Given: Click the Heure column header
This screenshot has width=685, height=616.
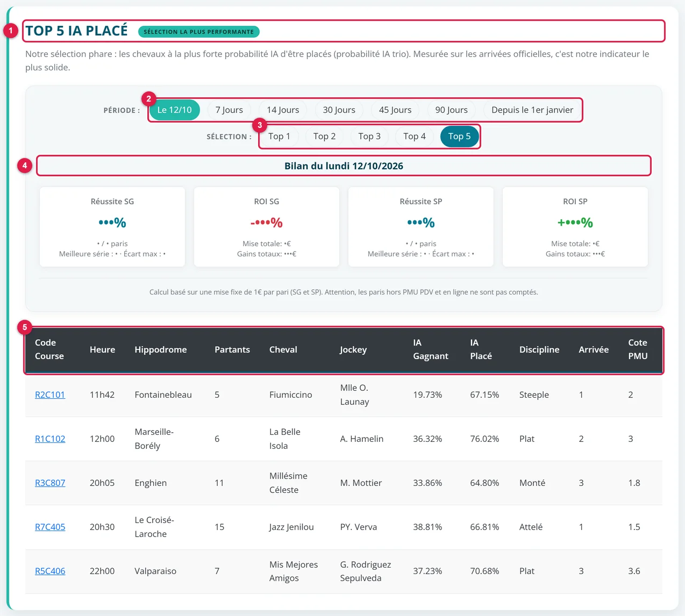Looking at the screenshot, I should (102, 349).
